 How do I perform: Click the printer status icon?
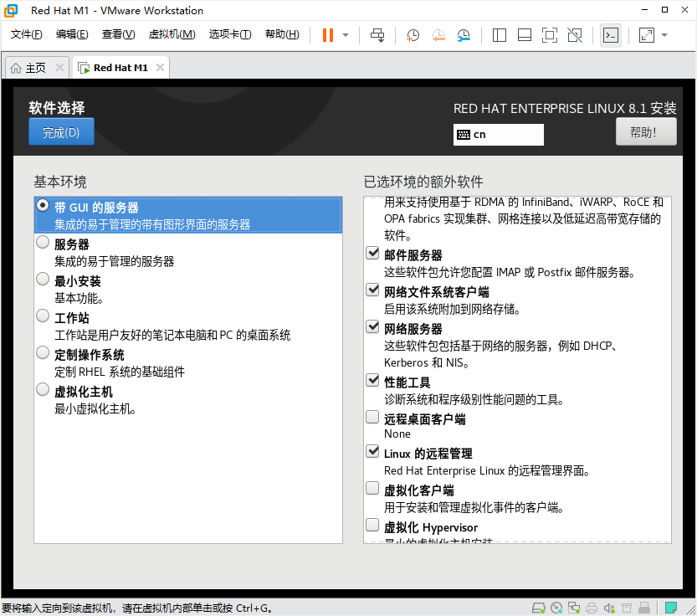pyautogui.click(x=592, y=608)
